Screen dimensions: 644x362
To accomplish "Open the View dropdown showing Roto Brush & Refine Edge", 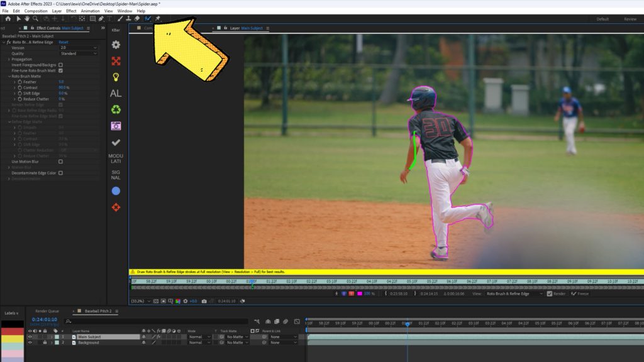I will pyautogui.click(x=514, y=294).
